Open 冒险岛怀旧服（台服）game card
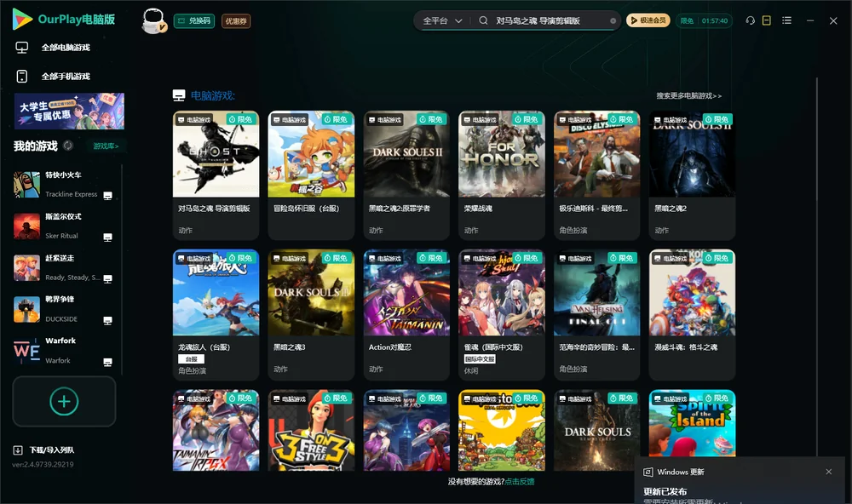Image resolution: width=852 pixels, height=504 pixels. pos(311,175)
